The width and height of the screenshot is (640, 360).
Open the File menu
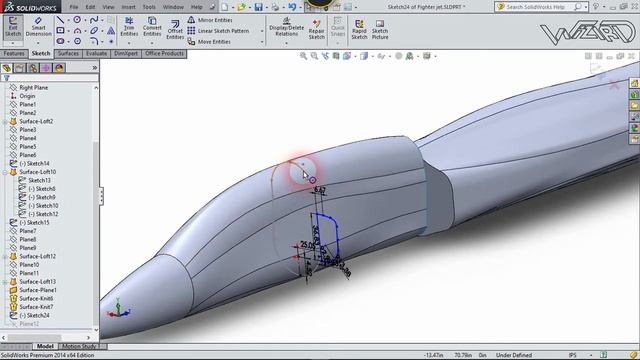(x=73, y=7)
